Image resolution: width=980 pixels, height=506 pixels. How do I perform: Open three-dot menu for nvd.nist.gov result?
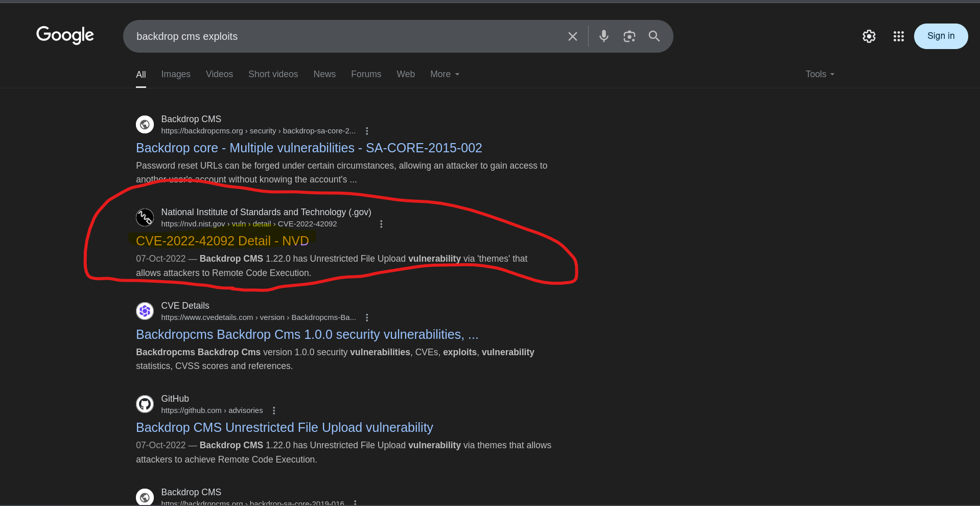(381, 224)
